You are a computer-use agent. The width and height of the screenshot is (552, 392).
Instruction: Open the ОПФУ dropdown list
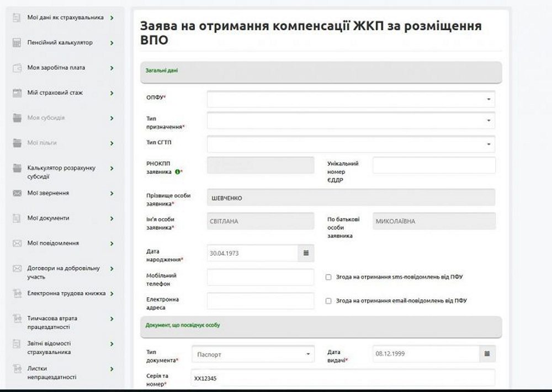point(351,99)
